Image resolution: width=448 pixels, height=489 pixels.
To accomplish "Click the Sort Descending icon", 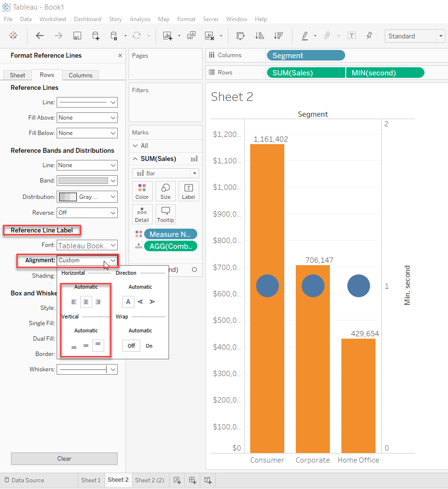I will [278, 36].
